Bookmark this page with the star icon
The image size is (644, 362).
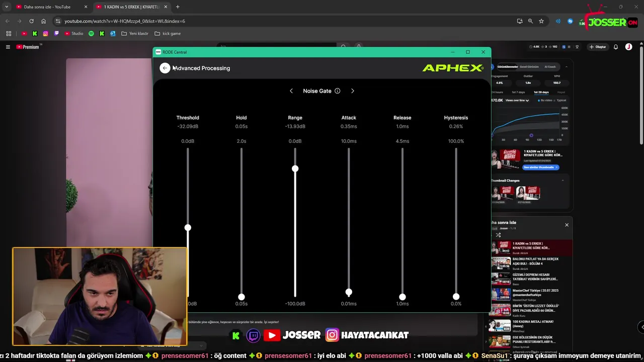pos(541,21)
